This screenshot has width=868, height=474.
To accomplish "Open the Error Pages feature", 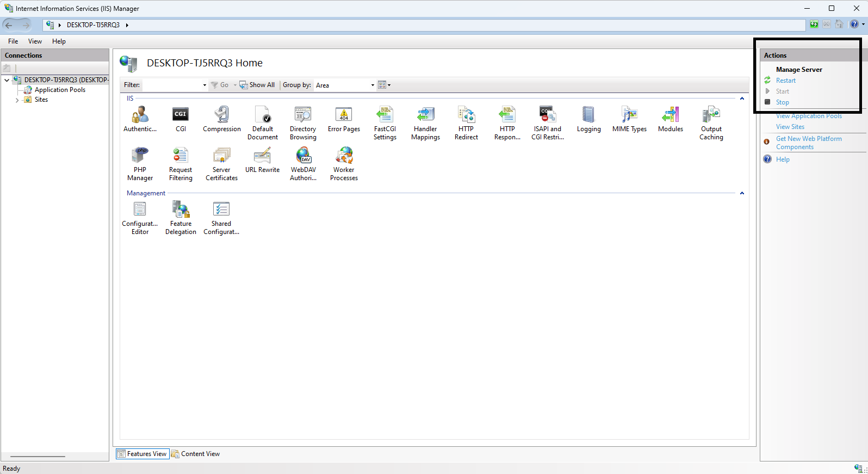I will [344, 119].
